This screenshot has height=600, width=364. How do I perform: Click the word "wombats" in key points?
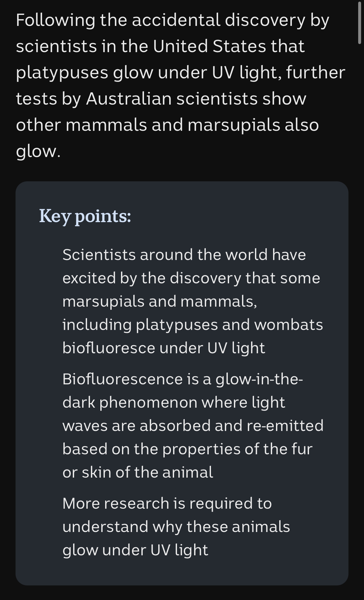tap(288, 325)
